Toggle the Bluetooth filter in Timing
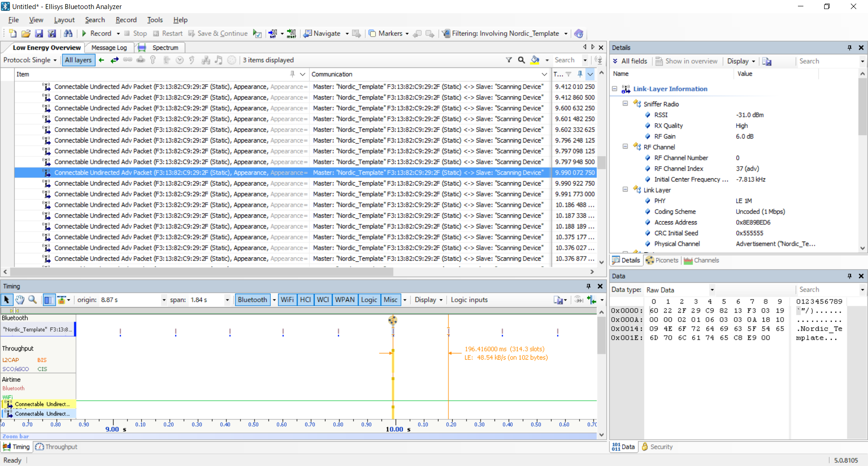Viewport: 868px width, 466px height. (x=252, y=300)
